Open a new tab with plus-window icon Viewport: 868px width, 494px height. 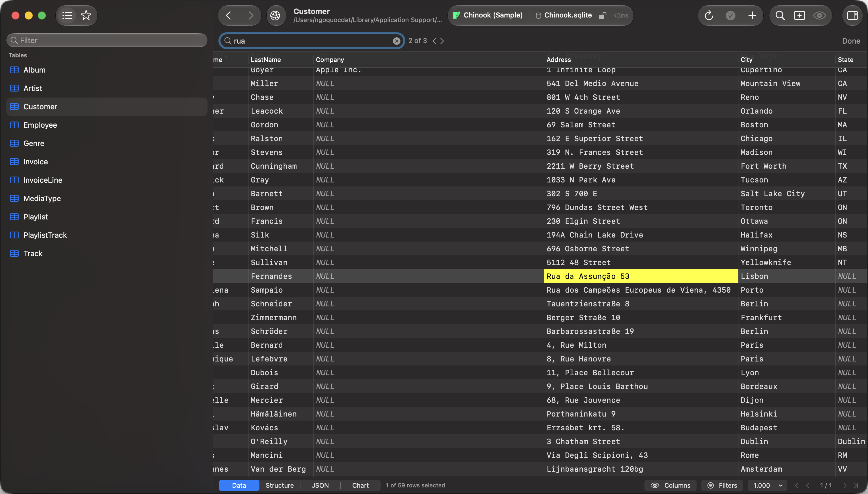coord(799,15)
